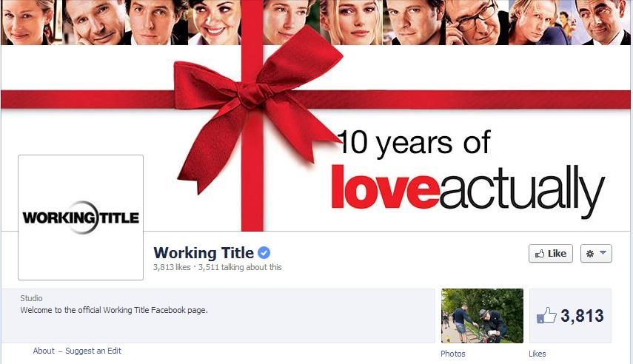Open the dropdown arrow beside the gear
633x364 pixels.
point(603,252)
